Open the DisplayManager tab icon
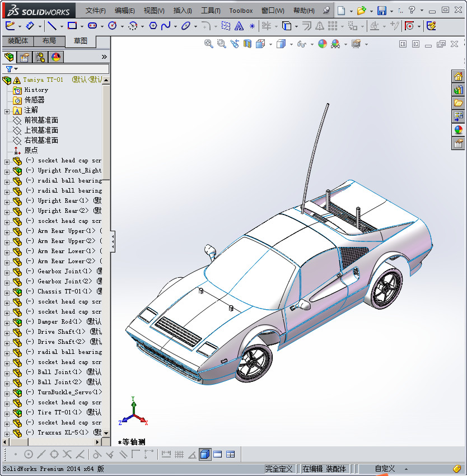Screen dimensions: 467x476 point(56,57)
